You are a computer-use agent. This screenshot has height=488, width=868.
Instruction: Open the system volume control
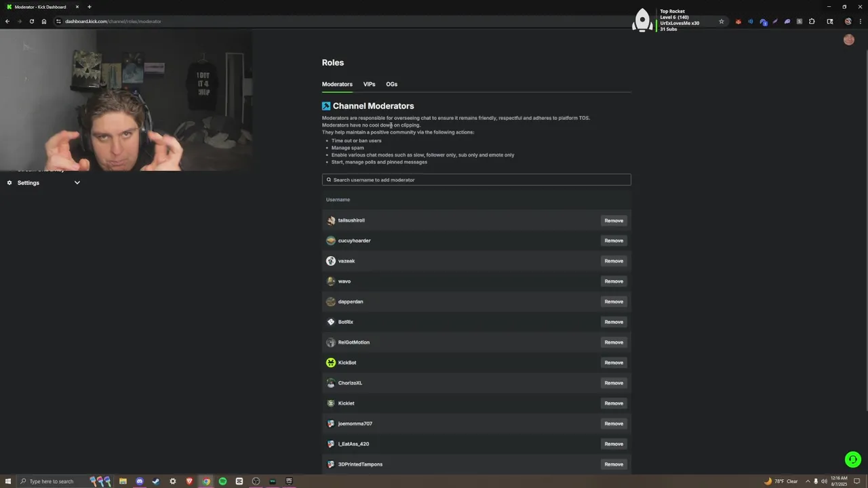824,481
